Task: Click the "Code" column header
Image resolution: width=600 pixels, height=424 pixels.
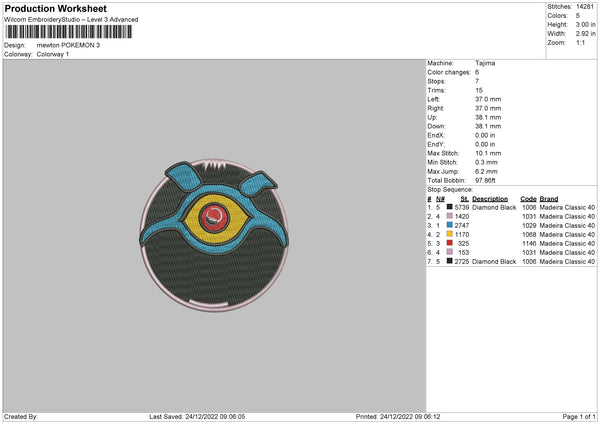Action: (x=528, y=199)
